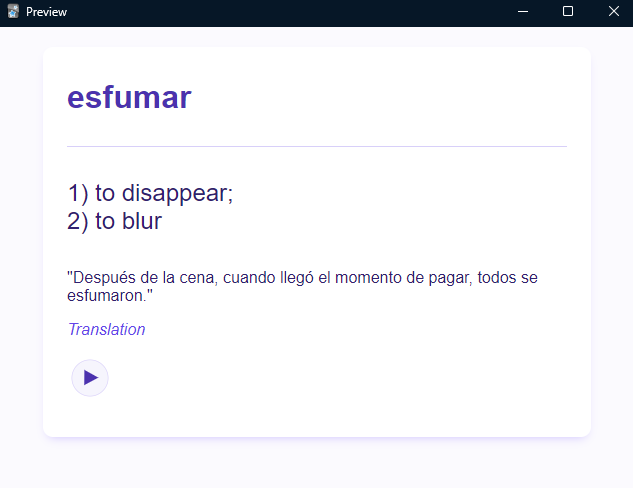
Task: Click the "Preview" title text
Action: pos(47,11)
